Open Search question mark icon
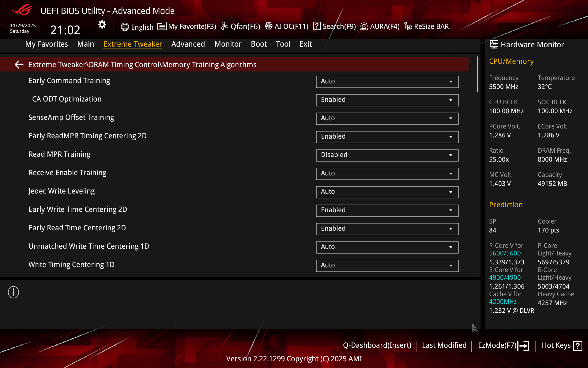 click(x=317, y=26)
